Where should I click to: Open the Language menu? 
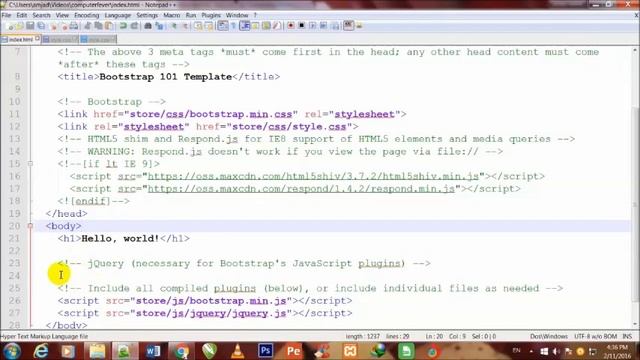(118, 15)
